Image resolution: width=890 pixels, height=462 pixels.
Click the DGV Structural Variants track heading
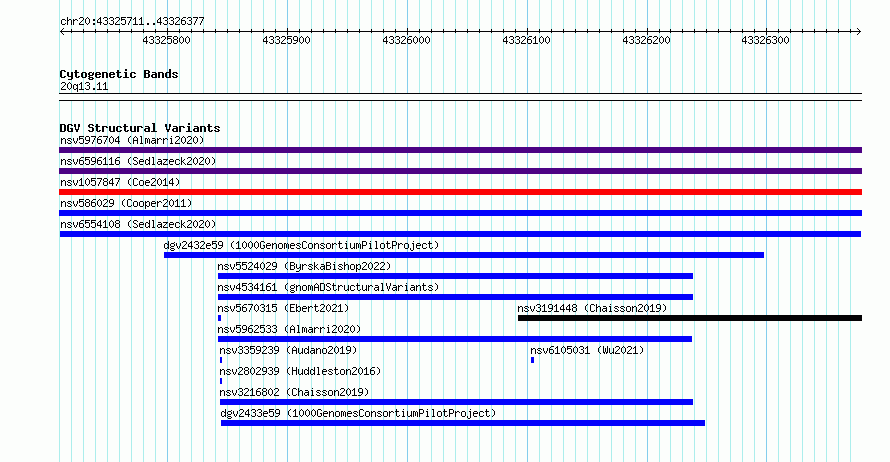[140, 128]
